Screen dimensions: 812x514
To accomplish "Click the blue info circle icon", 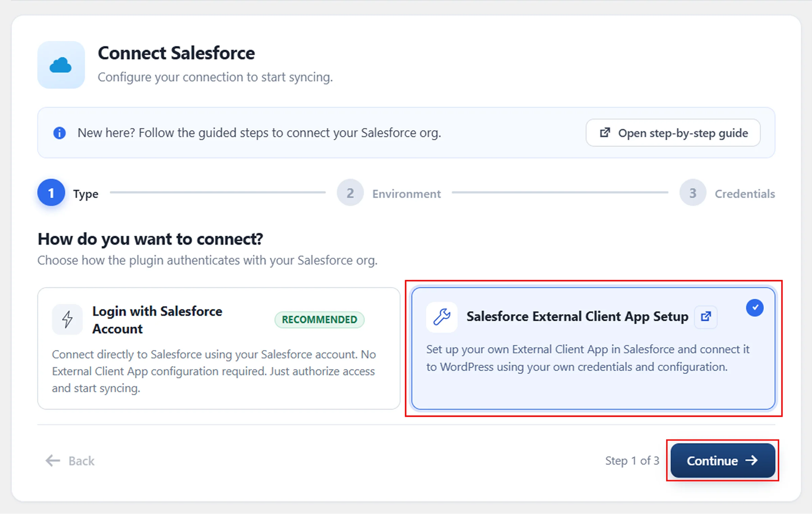I will (60, 133).
